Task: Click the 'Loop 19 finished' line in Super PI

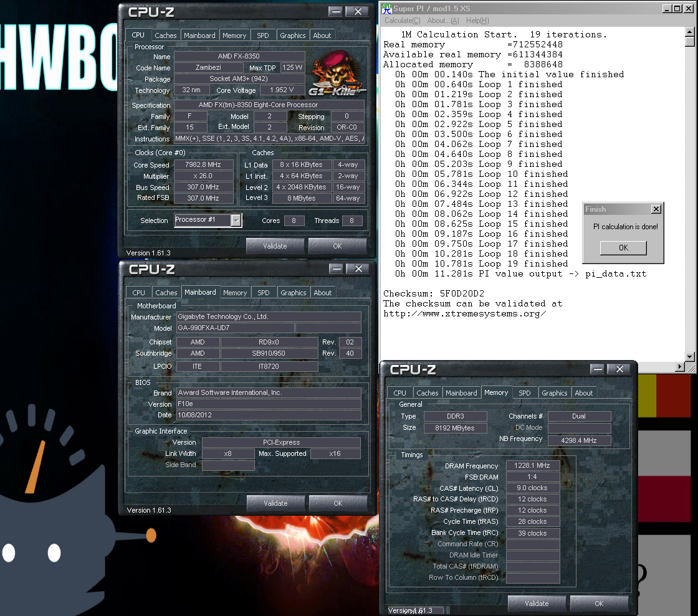Action: click(x=482, y=263)
